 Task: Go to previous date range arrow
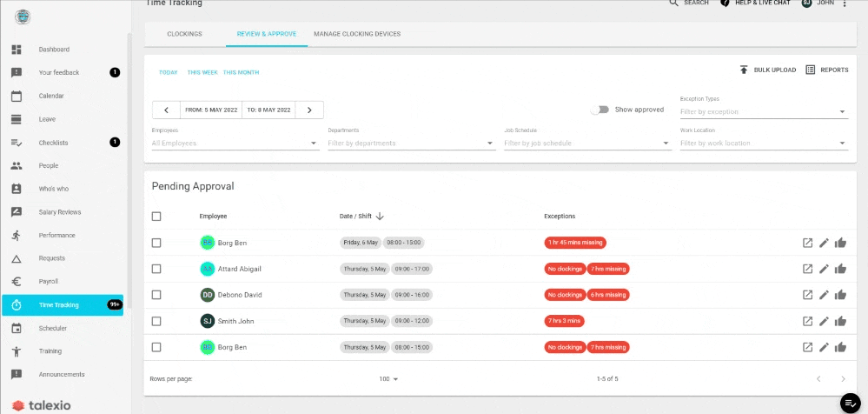166,110
